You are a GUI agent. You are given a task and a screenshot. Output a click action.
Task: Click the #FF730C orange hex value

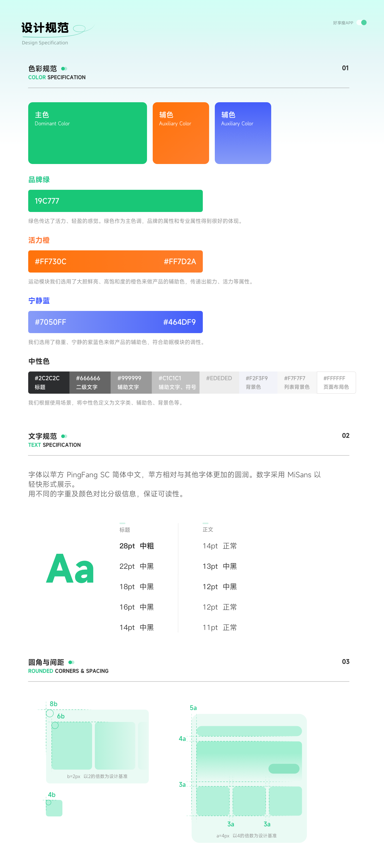point(51,261)
